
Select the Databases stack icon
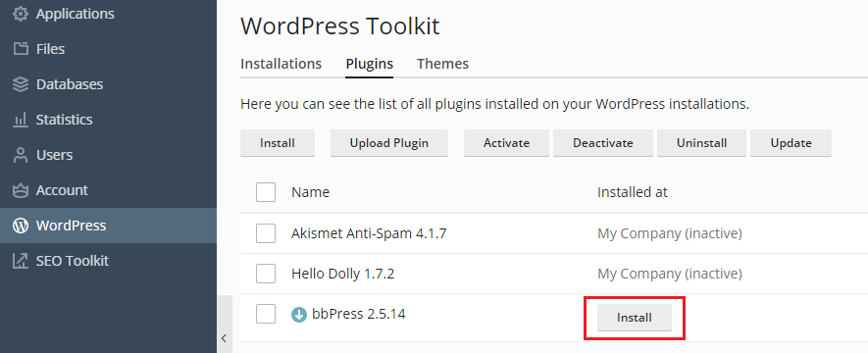[21, 84]
